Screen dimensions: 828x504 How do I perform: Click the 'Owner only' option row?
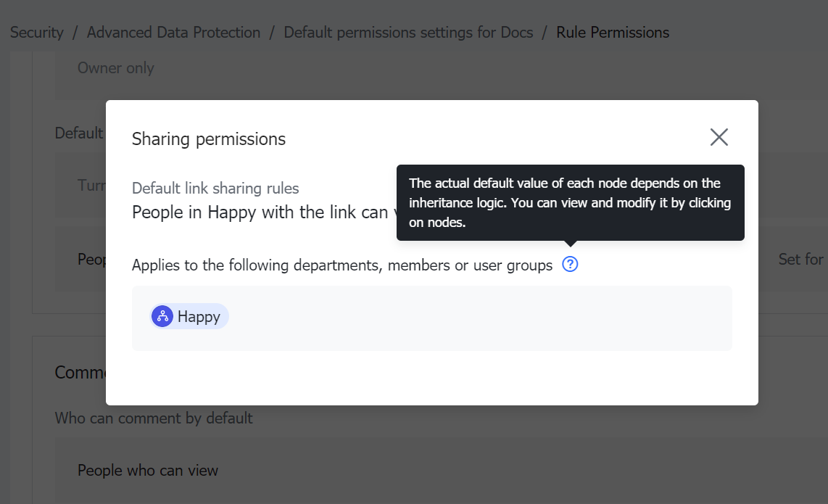(x=116, y=67)
